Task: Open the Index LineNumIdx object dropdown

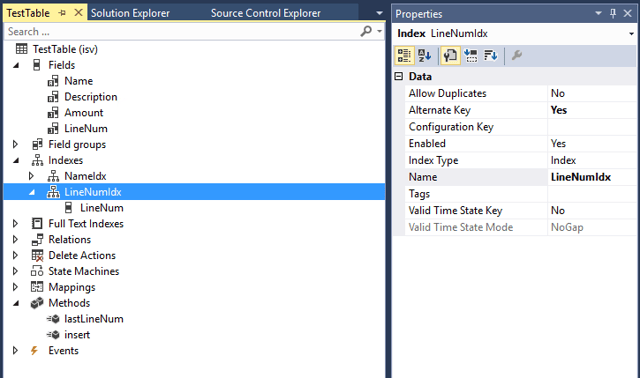Action: [x=631, y=34]
